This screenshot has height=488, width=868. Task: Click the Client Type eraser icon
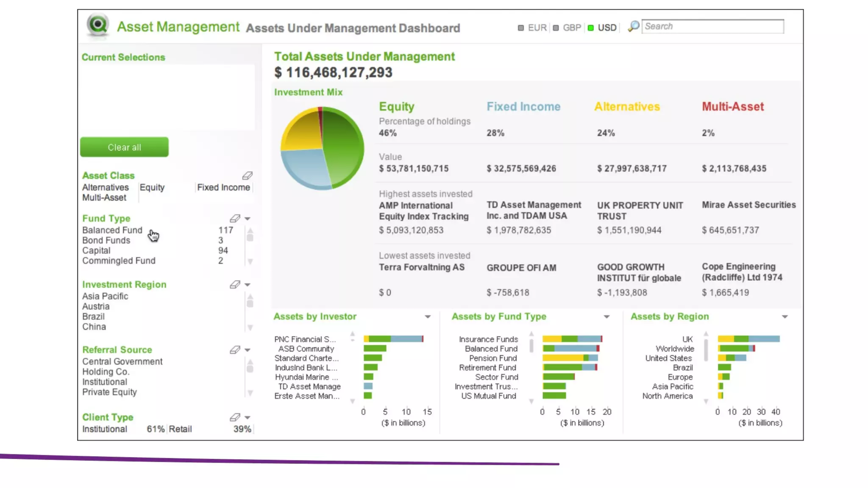(x=235, y=417)
